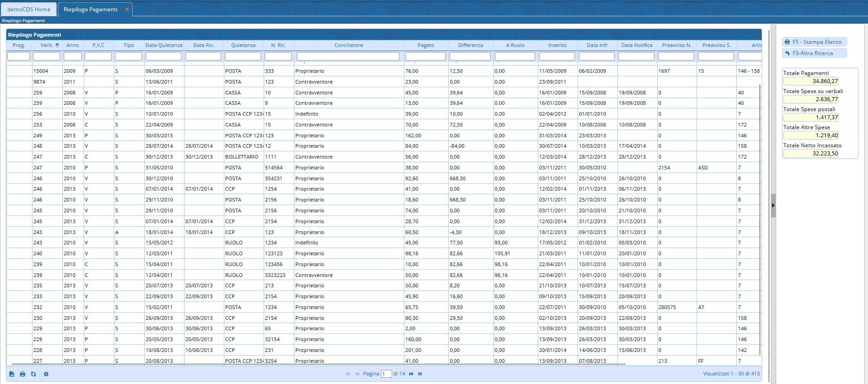The width and height of the screenshot is (868, 384).
Task: Click the Preavviso N. filter input
Action: pyautogui.click(x=676, y=56)
